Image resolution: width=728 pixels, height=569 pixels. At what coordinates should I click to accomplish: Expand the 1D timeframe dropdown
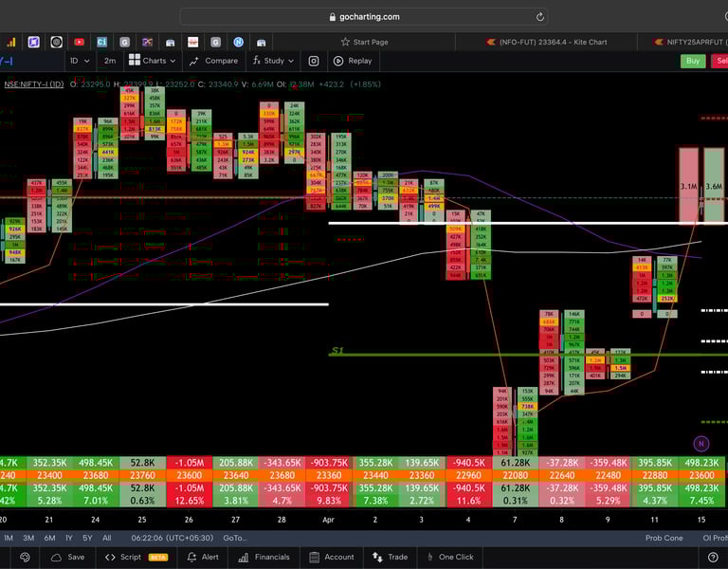(x=80, y=61)
